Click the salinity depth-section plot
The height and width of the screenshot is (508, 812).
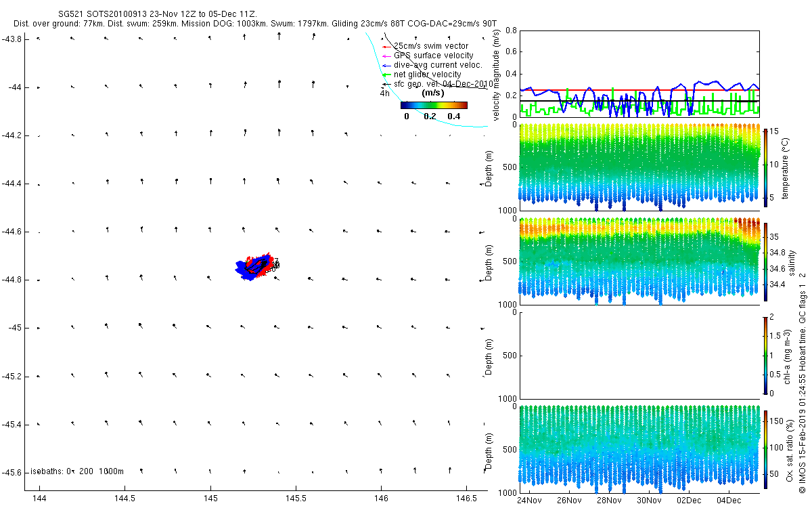[x=639, y=261]
